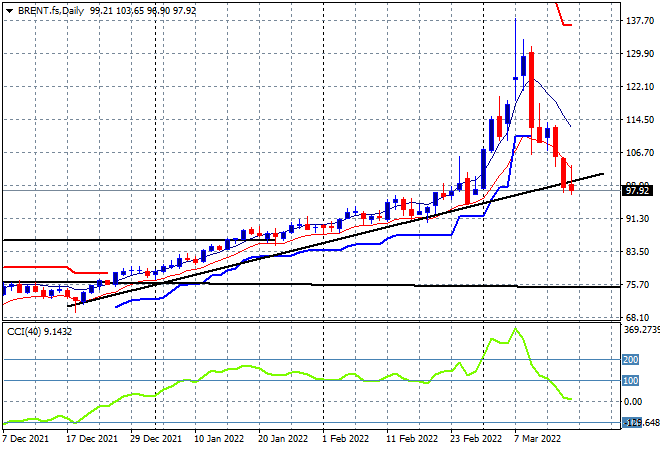Click the BRENT.fs,Daily symbol title
Viewport: 660px width, 450px height.
pyautogui.click(x=48, y=8)
